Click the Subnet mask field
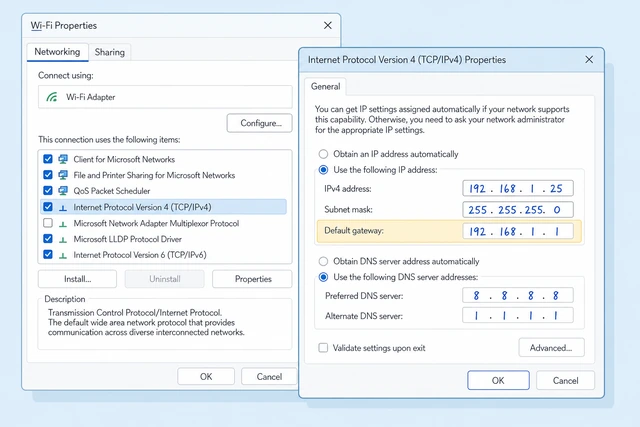This screenshot has height=427, width=640. point(518,210)
